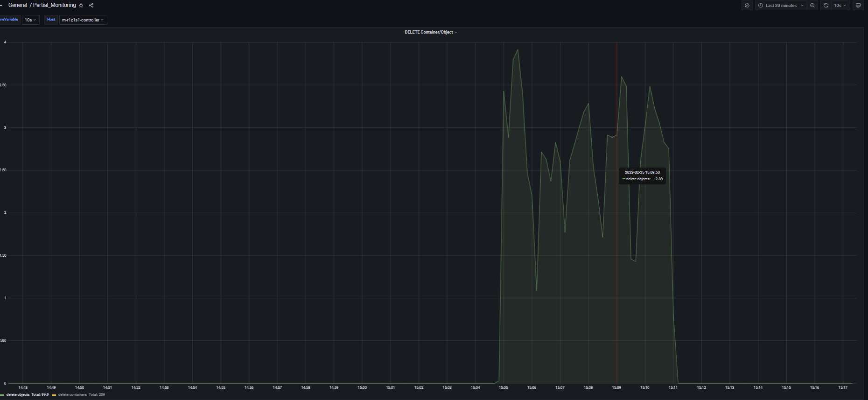Click yellow color swatch of delete containers
This screenshot has height=400, width=868.
point(54,395)
